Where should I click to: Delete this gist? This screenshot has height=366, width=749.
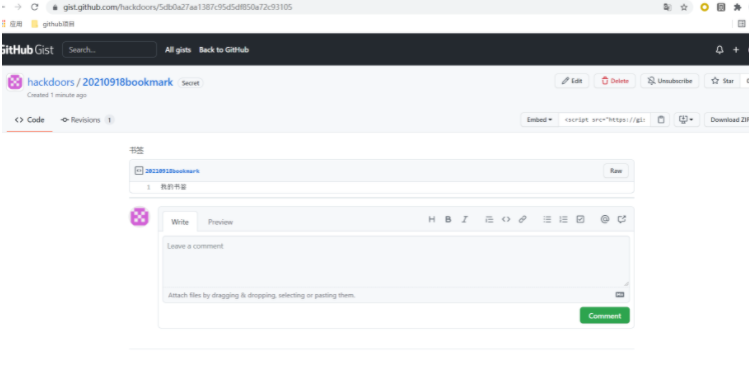coord(615,81)
